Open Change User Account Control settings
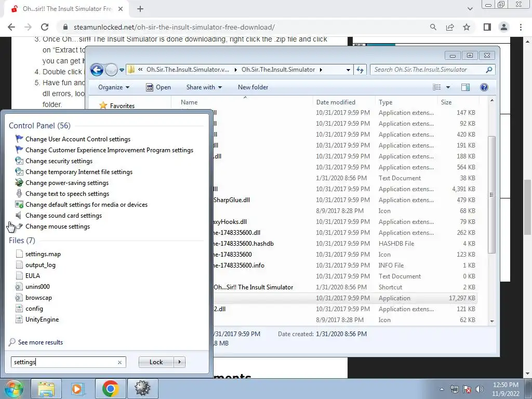532x399 pixels. (x=78, y=139)
